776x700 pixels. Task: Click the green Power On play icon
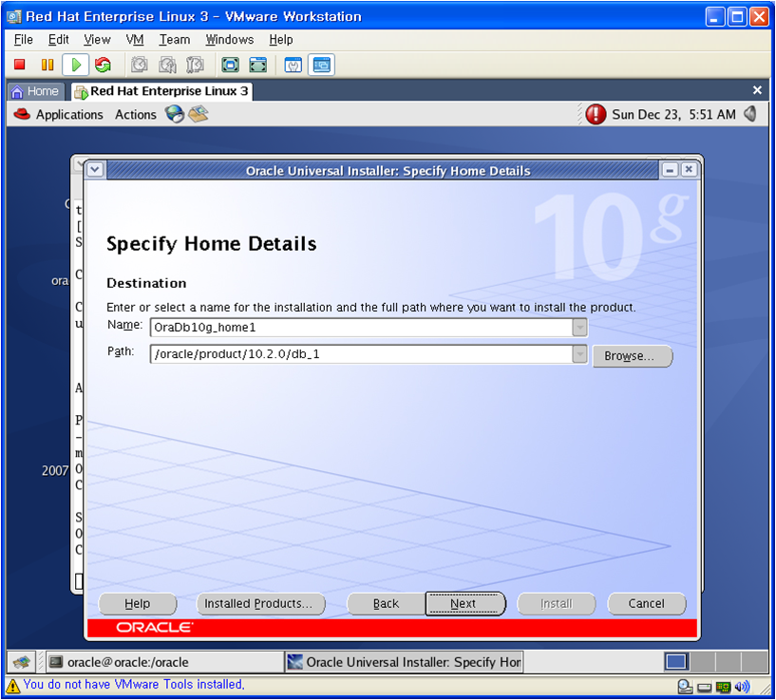tap(76, 65)
